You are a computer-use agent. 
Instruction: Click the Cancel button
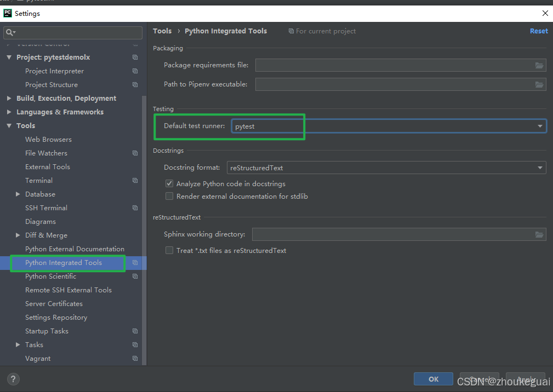[480, 379]
